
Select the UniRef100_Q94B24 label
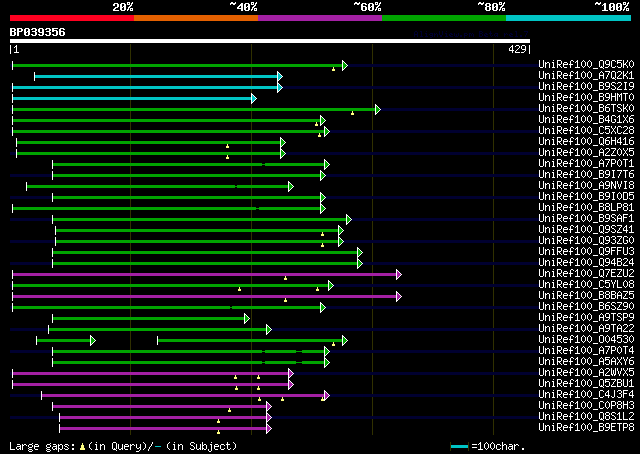pos(586,263)
